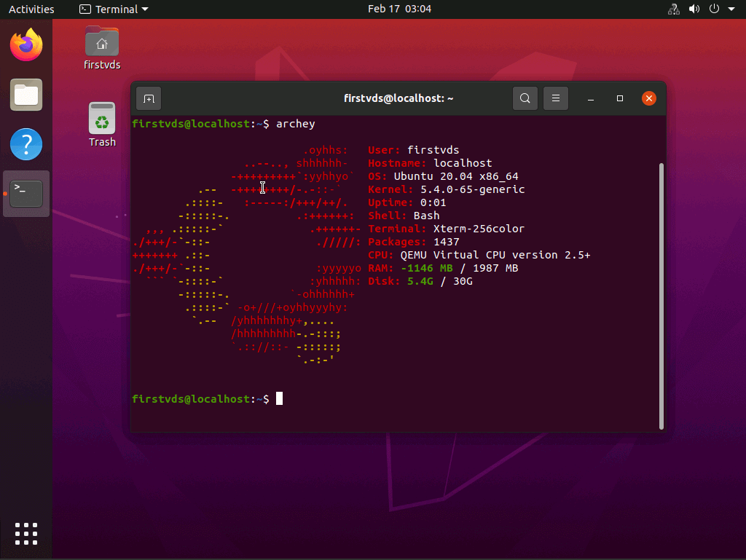Click the text 'QEMU Virtual CPU version 2.5+'
746x560 pixels.
[495, 255]
